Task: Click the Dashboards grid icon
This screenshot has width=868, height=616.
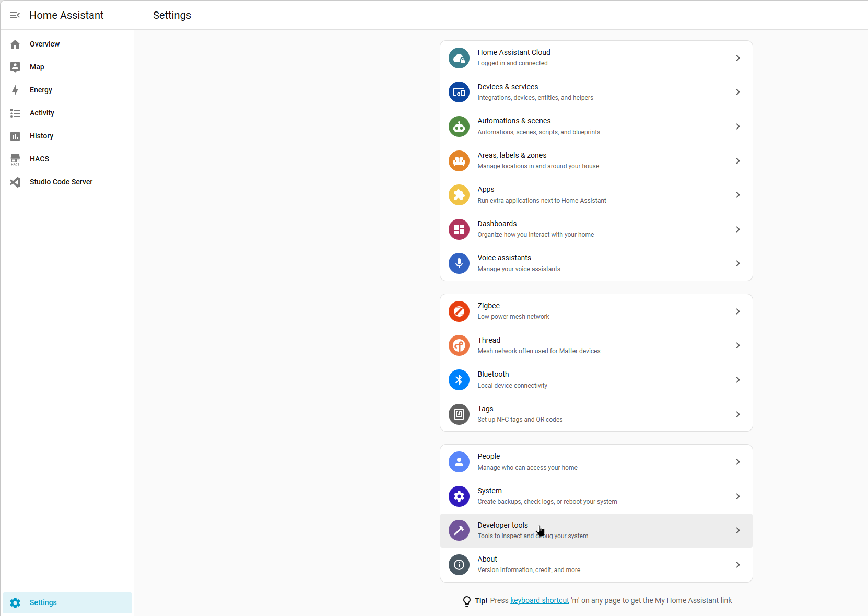Action: pos(459,229)
